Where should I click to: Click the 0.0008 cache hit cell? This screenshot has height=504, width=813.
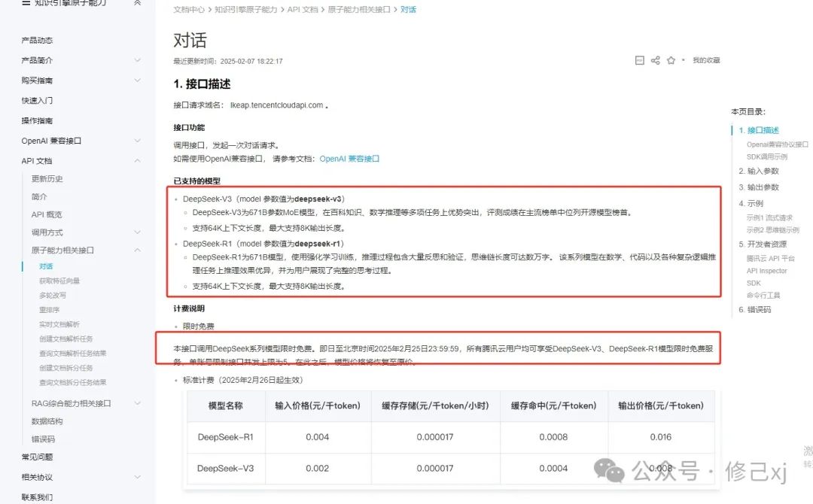click(x=553, y=437)
